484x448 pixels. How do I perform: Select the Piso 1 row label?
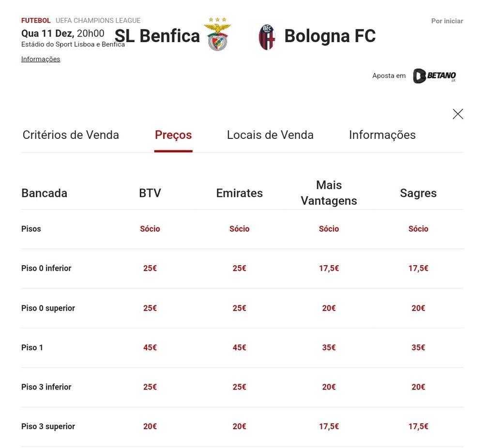32,347
